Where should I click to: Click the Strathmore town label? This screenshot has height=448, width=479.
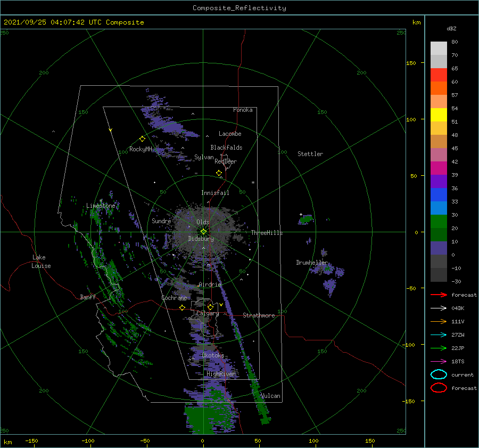click(259, 315)
